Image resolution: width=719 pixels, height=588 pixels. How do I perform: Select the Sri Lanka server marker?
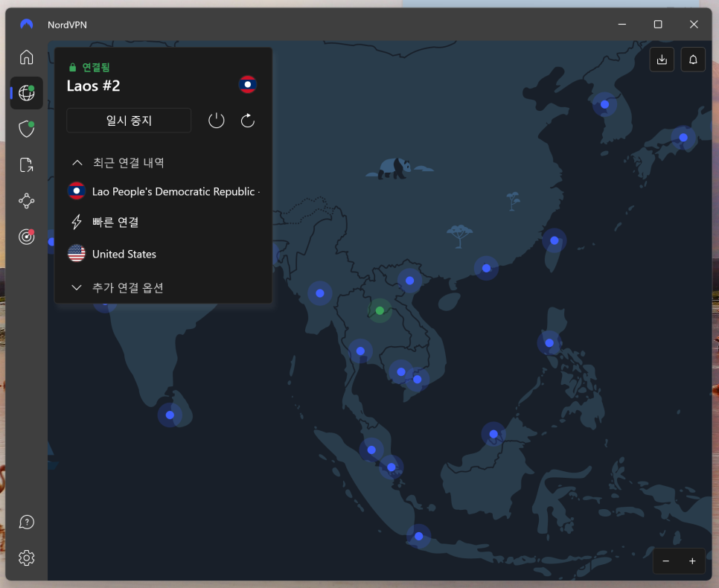coord(170,415)
